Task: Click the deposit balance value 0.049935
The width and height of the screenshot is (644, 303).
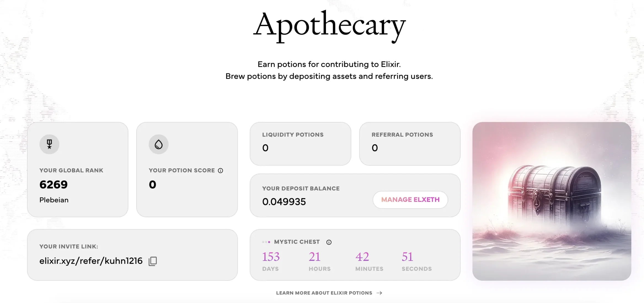Action: [x=284, y=202]
